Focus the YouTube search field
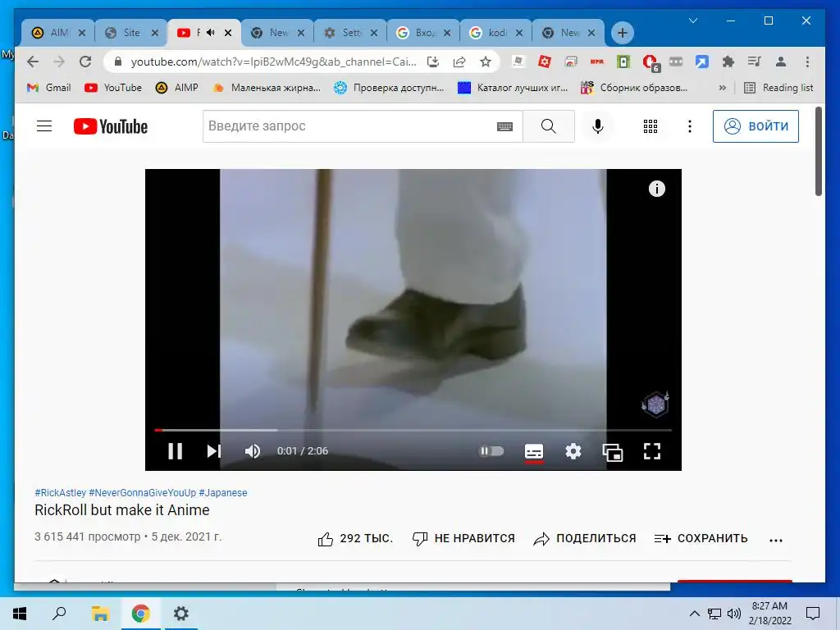This screenshot has height=630, width=840. coord(348,126)
